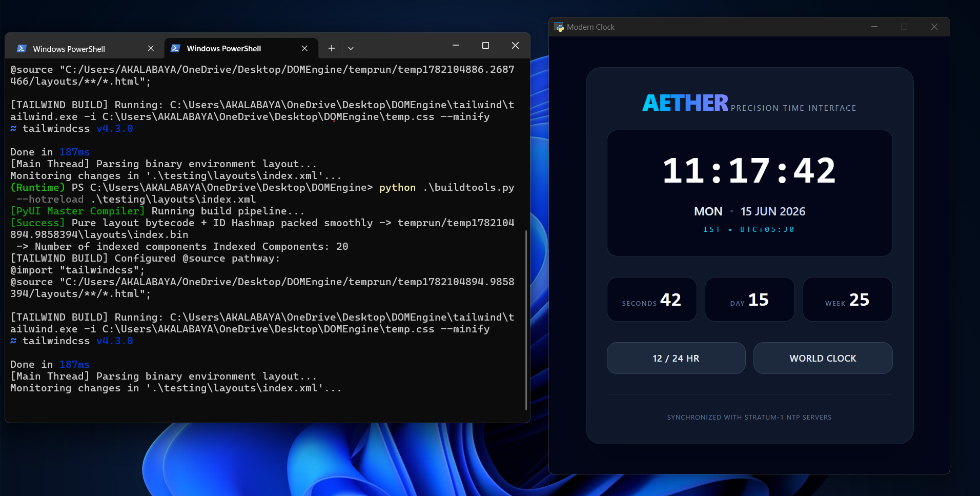Switch to the first Windows PowerShell tab
The height and width of the screenshot is (496, 980).
point(85,49)
